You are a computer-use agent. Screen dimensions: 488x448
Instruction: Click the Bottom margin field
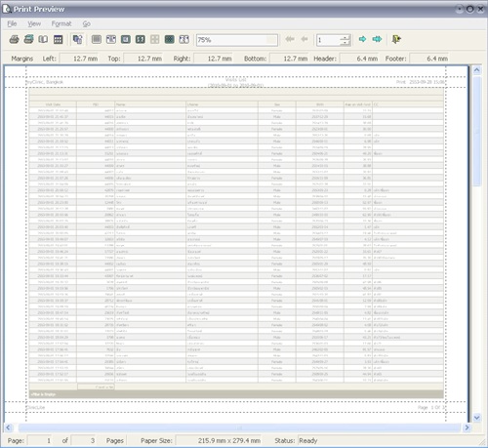(289, 59)
